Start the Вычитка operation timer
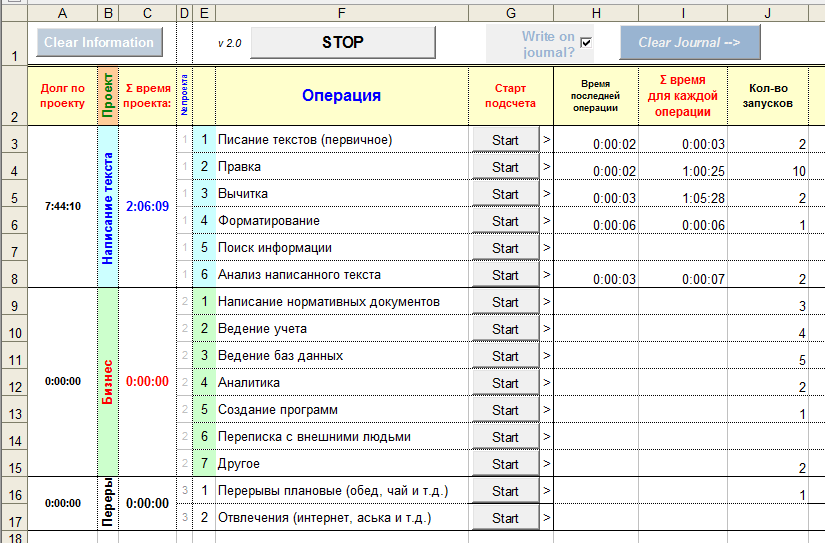Image resolution: width=825 pixels, height=543 pixels. point(505,194)
